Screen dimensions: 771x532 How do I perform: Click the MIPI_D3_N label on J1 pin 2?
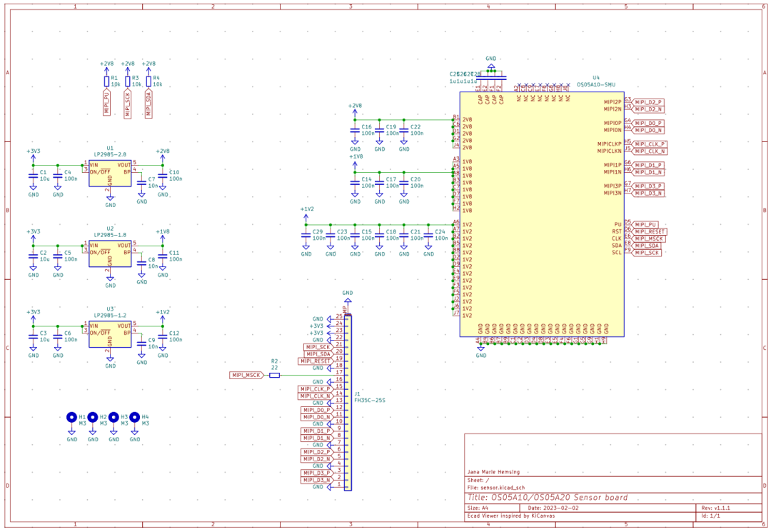317,480
